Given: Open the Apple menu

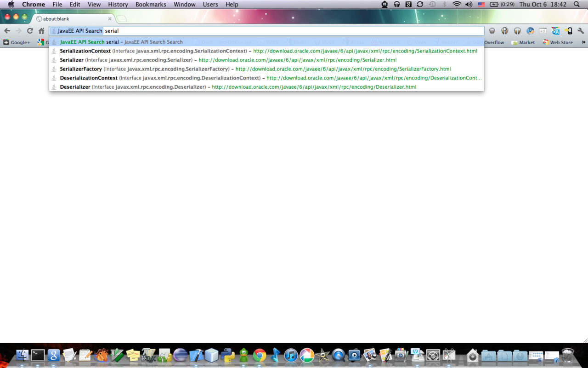Looking at the screenshot, I should 11,4.
